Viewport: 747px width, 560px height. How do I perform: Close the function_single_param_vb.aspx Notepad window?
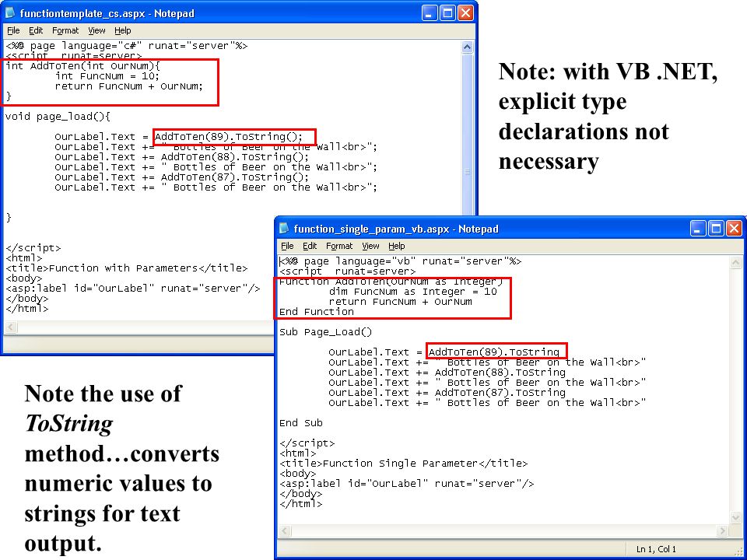pyautogui.click(x=734, y=229)
